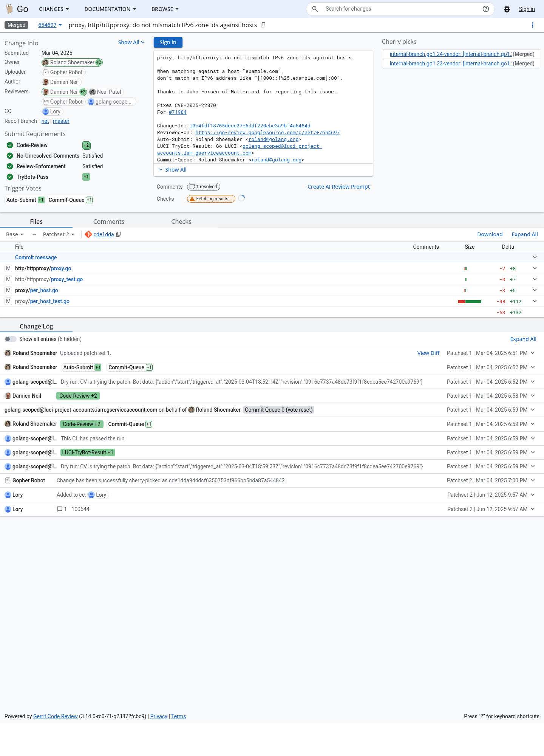
Task: Toggle Show all entries switch
Action: [x=10, y=339]
